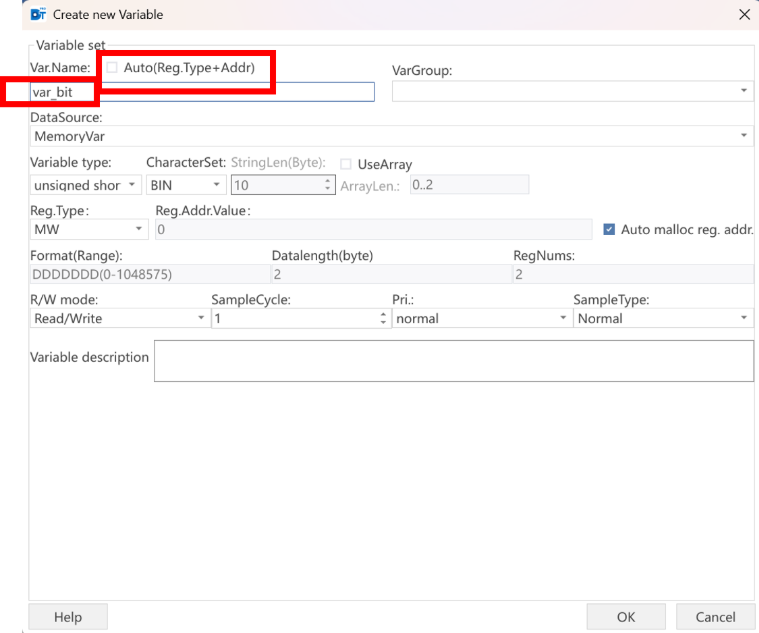Open the CharacterSet BIN dropdown
Screen dimensions: 759x633
click(x=186, y=185)
